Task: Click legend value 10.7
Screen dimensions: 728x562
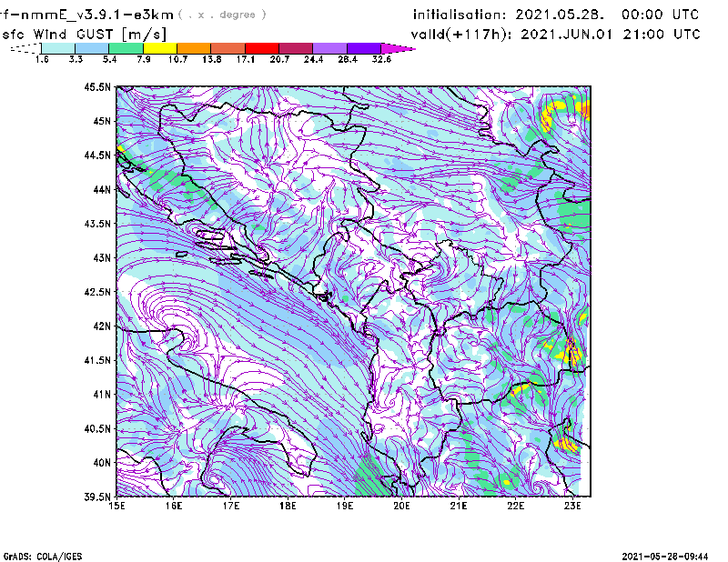Action: (x=177, y=59)
